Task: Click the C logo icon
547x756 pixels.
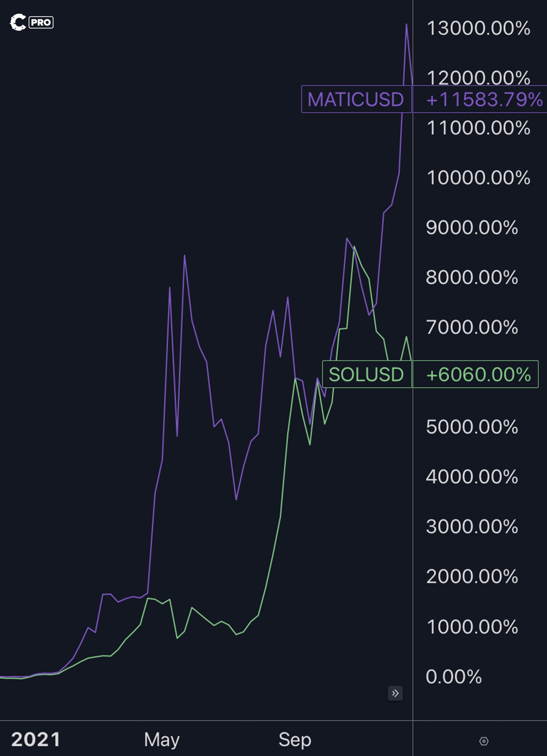Action: coord(18,22)
